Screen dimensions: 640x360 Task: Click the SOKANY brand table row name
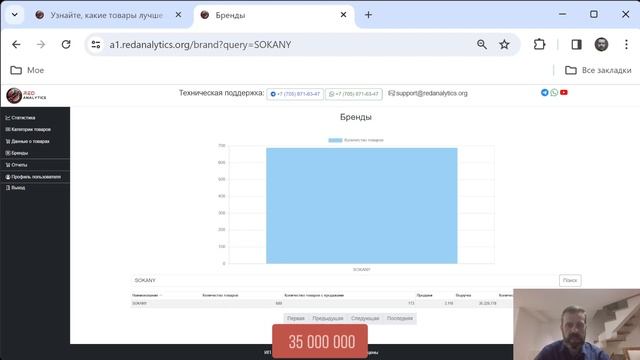140,303
